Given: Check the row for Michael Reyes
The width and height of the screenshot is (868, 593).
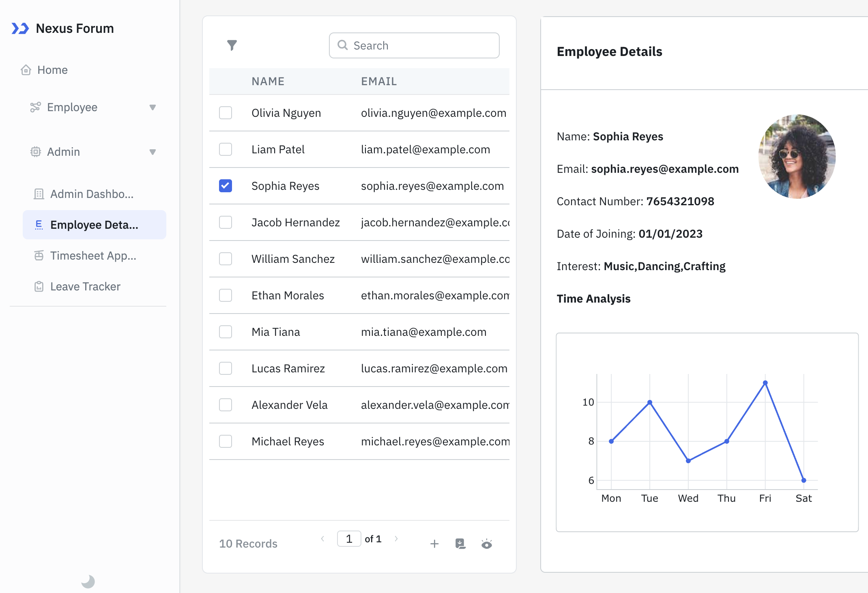Looking at the screenshot, I should pyautogui.click(x=225, y=441).
